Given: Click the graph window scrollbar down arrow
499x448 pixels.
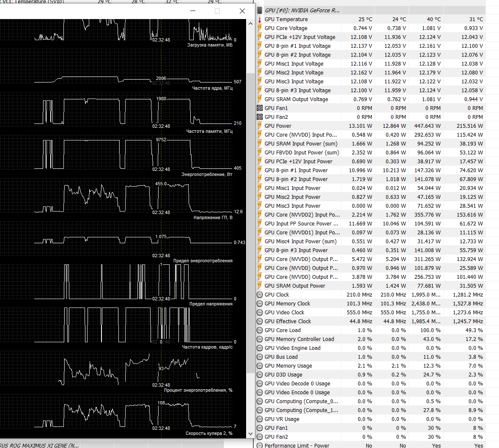Looking at the screenshot, I should coord(250,433).
